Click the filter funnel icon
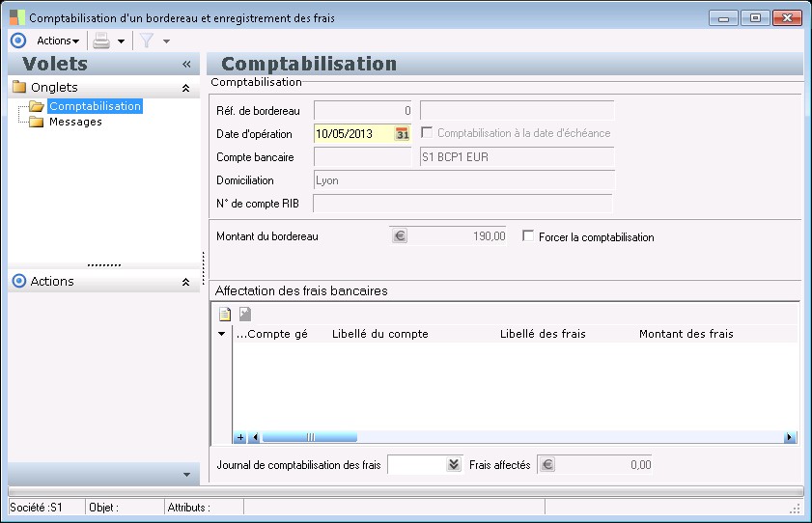812x523 pixels. 147,41
